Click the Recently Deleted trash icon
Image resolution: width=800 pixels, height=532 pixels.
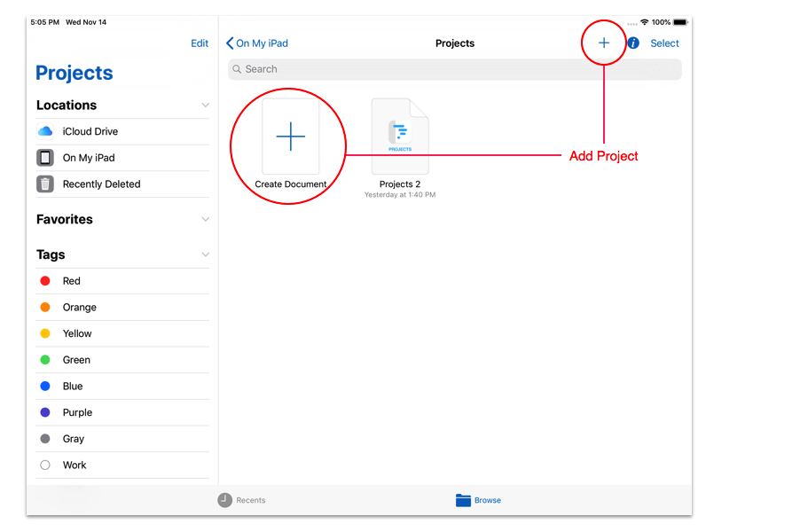(x=45, y=184)
